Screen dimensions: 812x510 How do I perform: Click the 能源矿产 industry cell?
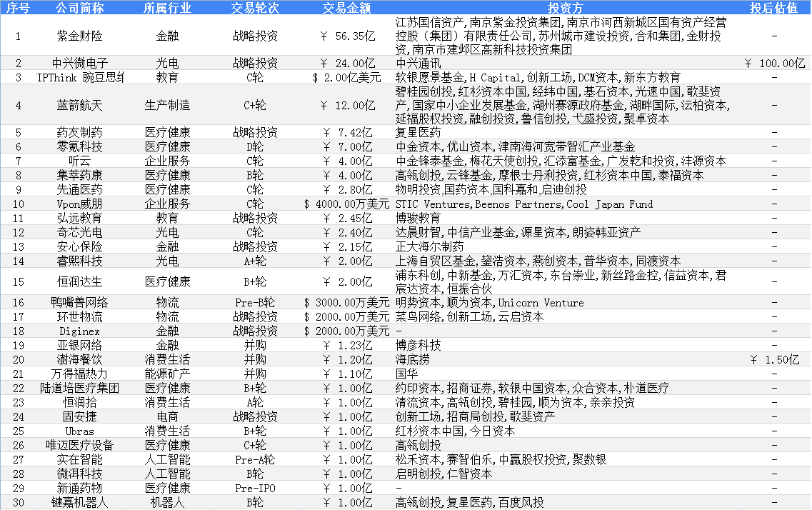click(x=167, y=374)
